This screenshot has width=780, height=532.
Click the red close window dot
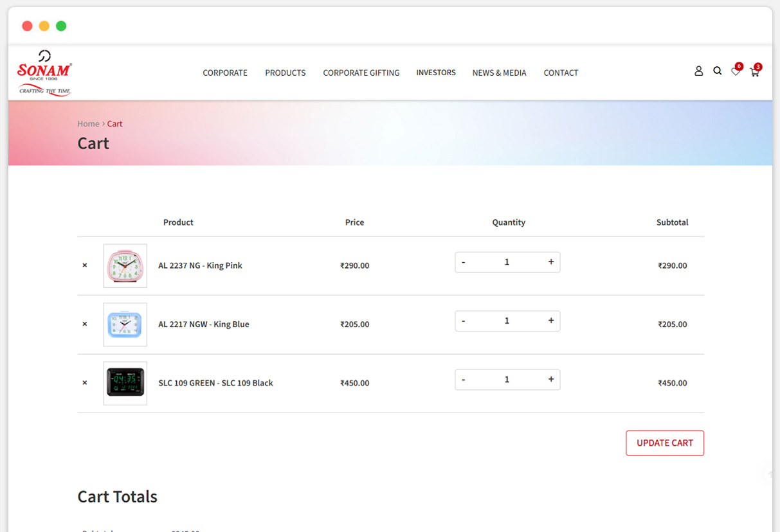(x=27, y=26)
